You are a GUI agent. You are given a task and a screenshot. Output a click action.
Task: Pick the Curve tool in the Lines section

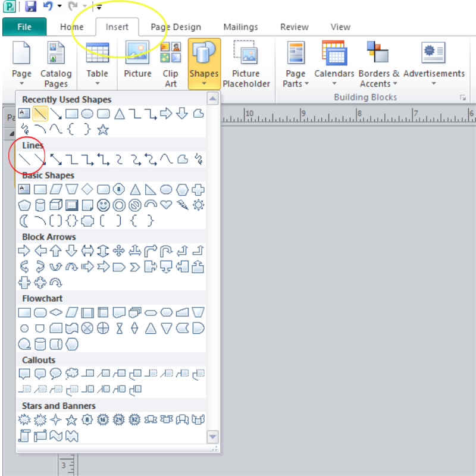(167, 159)
